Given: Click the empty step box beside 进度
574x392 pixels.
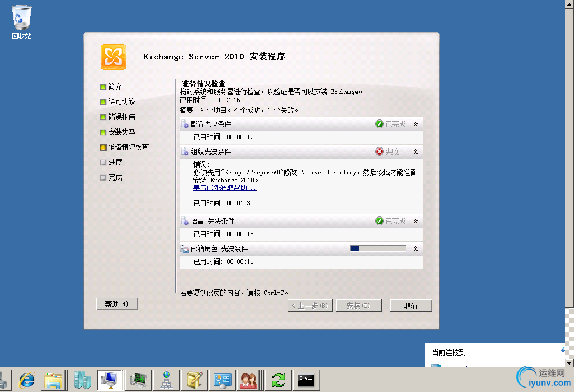Looking at the screenshot, I should 103,162.
